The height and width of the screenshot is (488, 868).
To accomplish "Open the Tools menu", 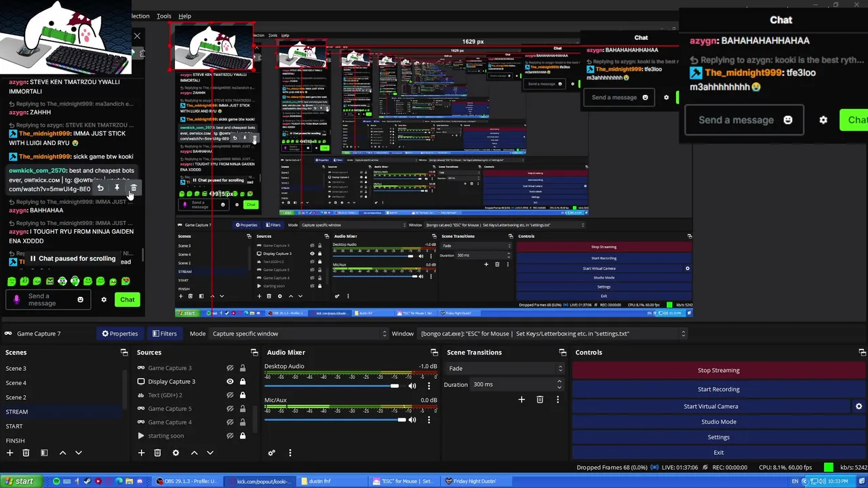I will pos(164,16).
